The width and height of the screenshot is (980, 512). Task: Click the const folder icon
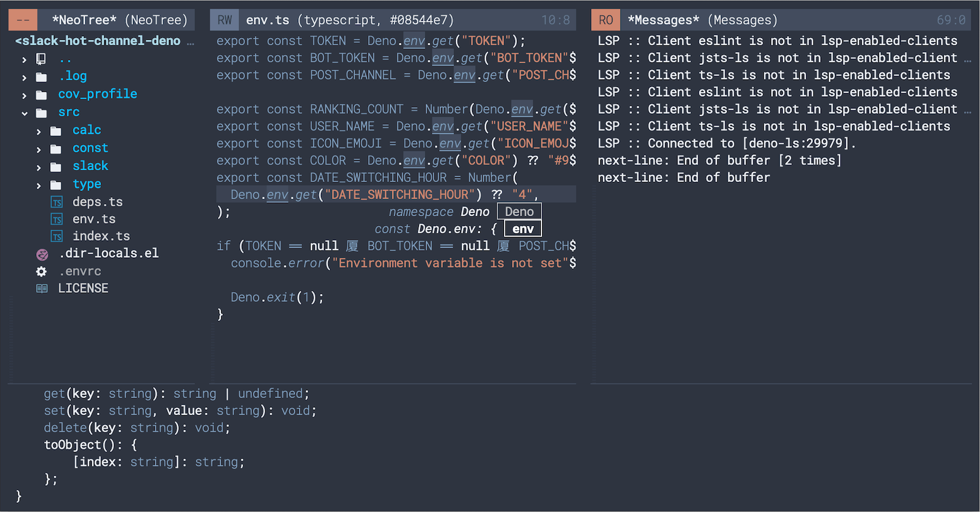coord(56,149)
